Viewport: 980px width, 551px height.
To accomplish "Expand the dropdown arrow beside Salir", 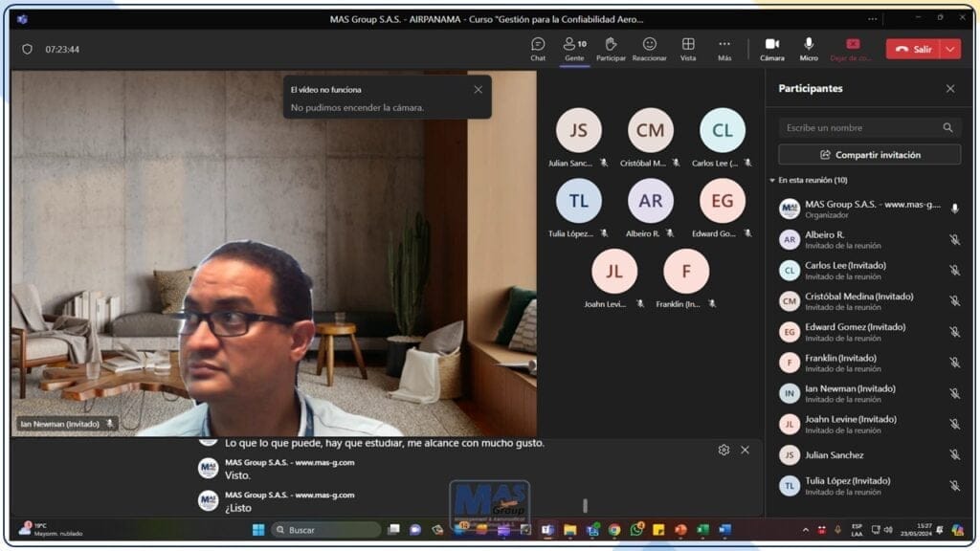I will coord(949,50).
